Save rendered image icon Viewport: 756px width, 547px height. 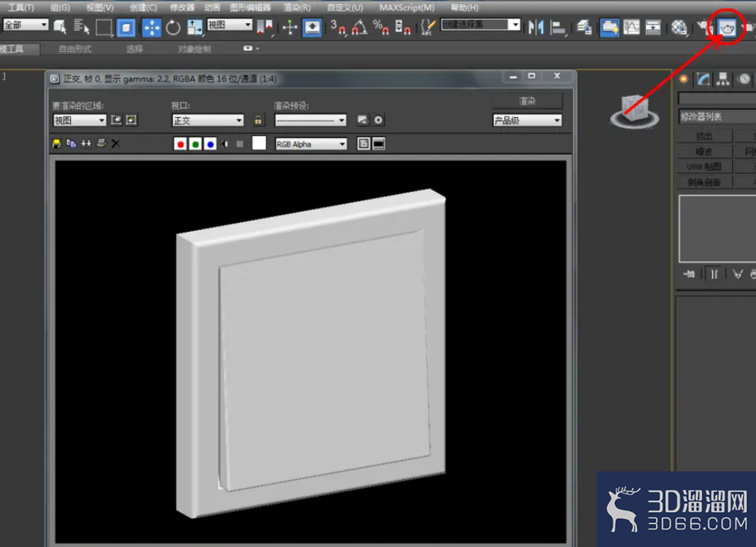(57, 143)
